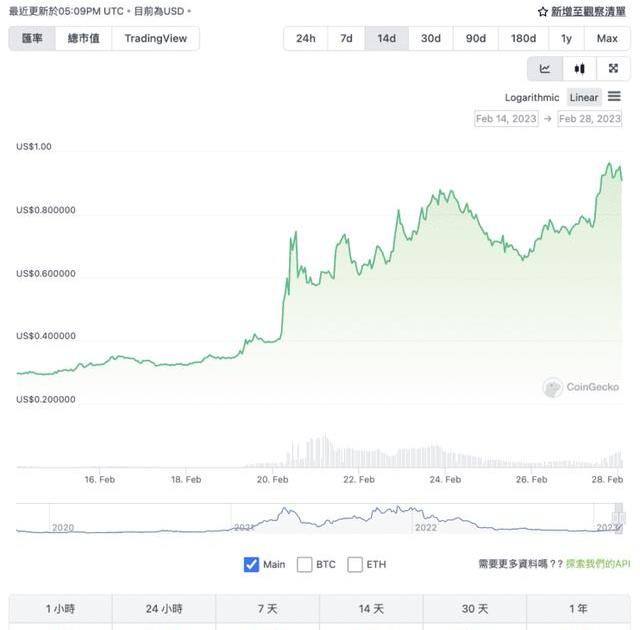The width and height of the screenshot is (640, 630).
Task: Click the star watchlist icon
Action: [x=542, y=12]
